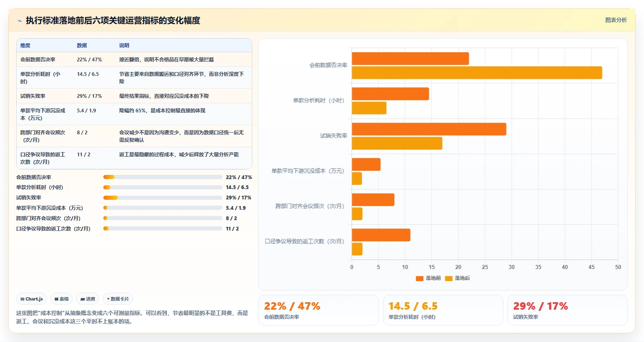Viewport: 644px width, 342px height.
Task: Click the title 执行标准落地前后六项关键运营指标的变化幅度
Action: pyautogui.click(x=113, y=21)
